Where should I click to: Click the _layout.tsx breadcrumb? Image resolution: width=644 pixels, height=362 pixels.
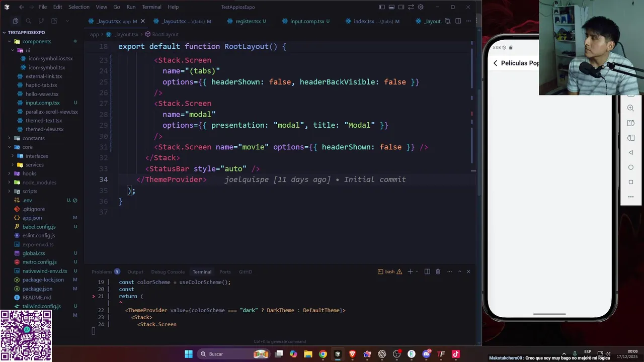123,34
